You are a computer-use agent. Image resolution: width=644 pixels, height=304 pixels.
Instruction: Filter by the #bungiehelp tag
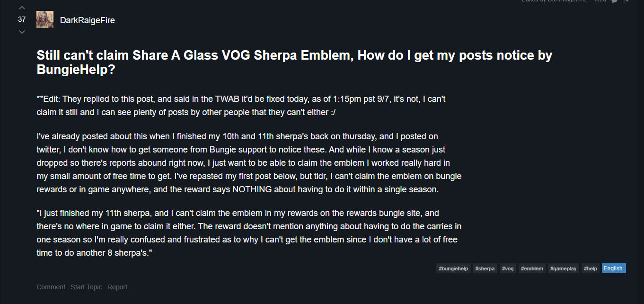(x=453, y=268)
